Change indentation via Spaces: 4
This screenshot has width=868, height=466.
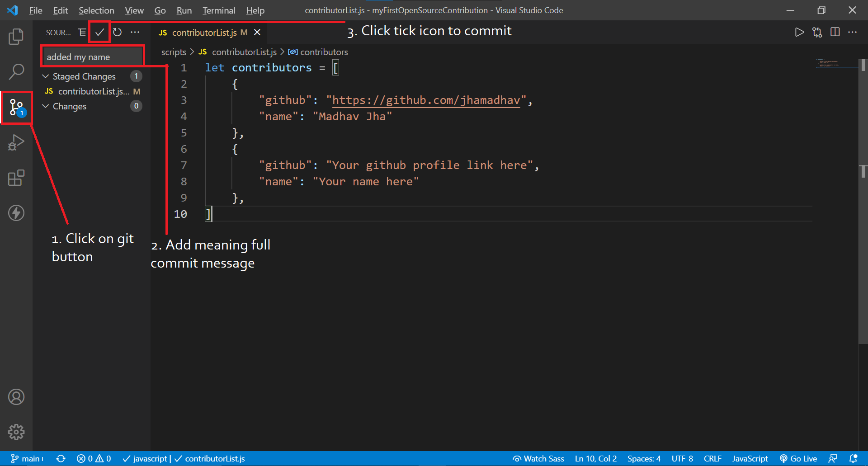644,459
